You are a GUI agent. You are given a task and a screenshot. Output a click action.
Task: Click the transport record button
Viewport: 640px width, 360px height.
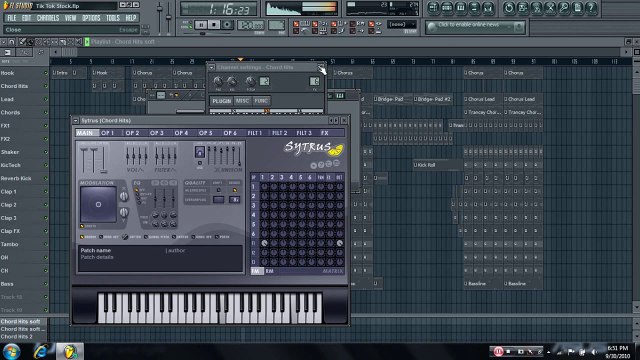click(x=227, y=25)
